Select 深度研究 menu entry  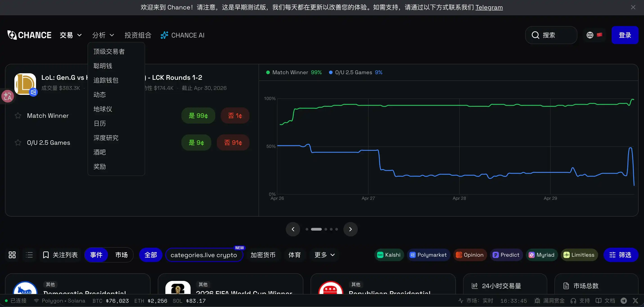(x=116, y=138)
